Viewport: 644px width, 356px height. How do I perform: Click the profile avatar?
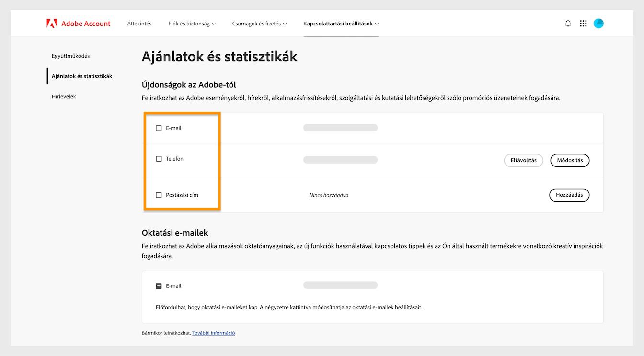click(x=598, y=23)
